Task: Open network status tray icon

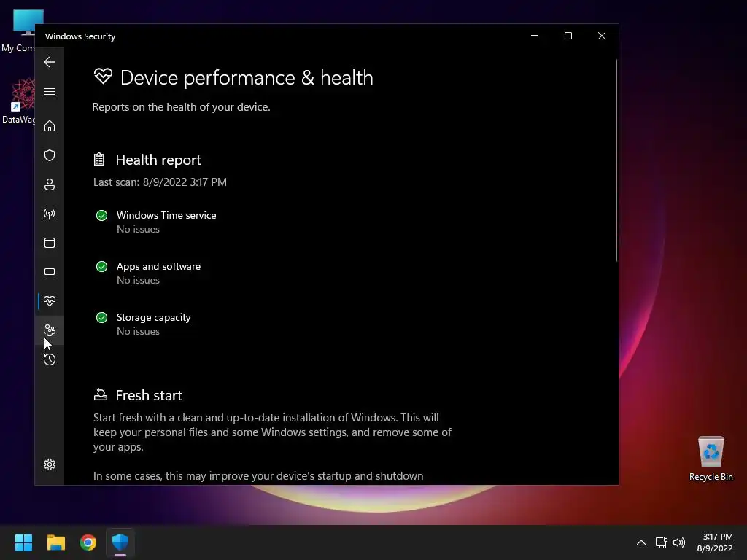Action: click(661, 542)
